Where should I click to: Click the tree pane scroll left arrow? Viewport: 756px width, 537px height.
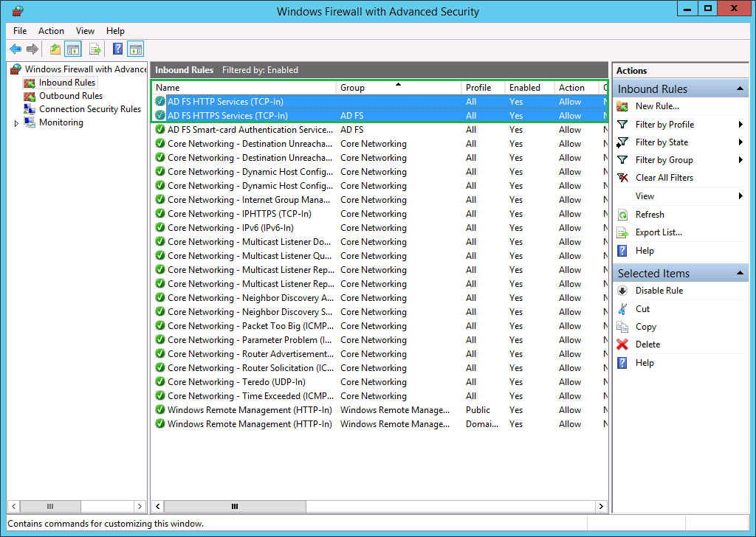pos(13,506)
